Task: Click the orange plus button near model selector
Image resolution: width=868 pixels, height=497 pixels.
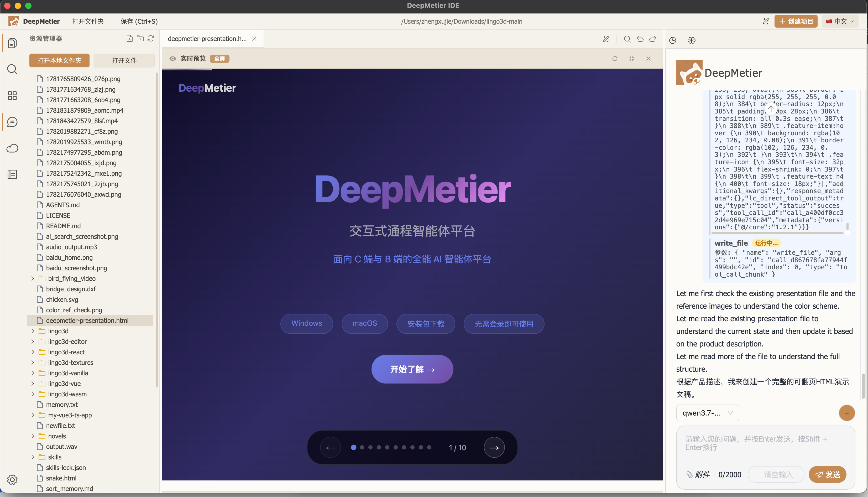Action: point(846,413)
